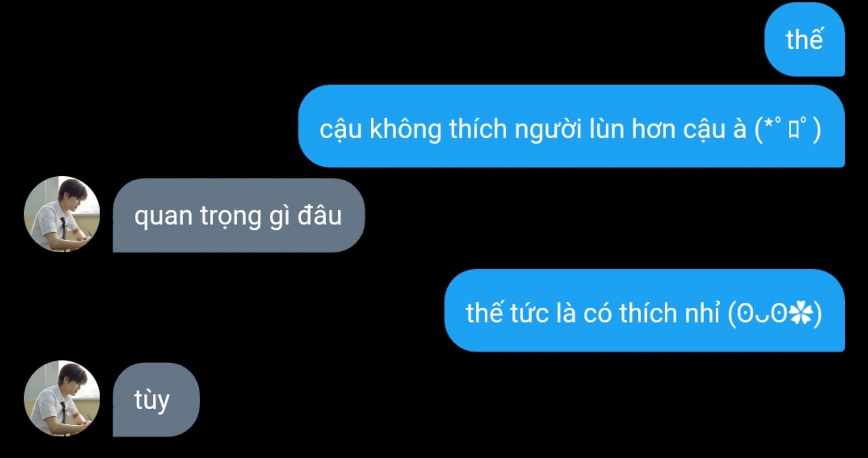868x458 pixels.
Task: Click the asterisk in the surprised kaomoji
Action: (x=768, y=124)
